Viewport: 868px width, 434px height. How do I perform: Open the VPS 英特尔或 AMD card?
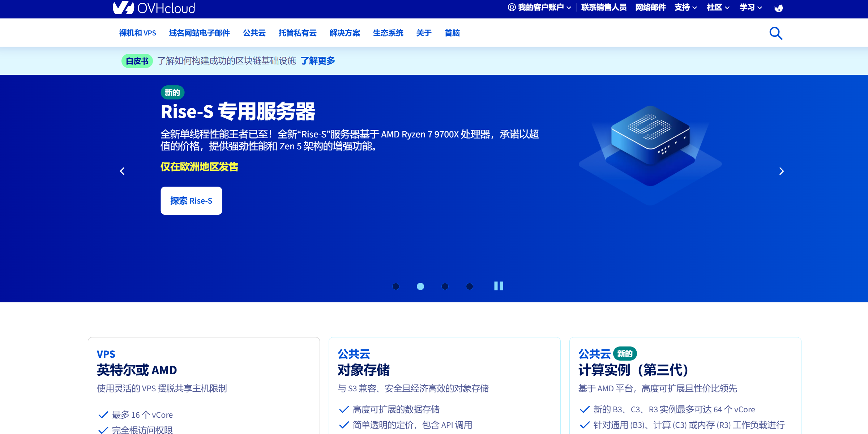click(204, 386)
